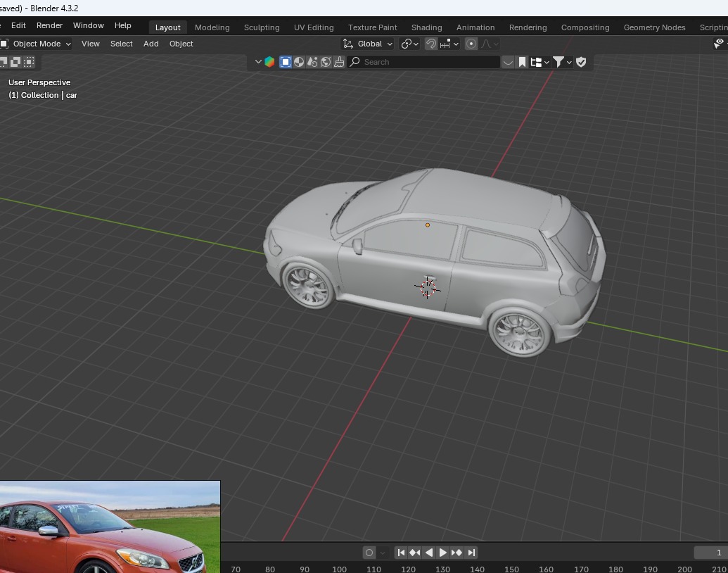This screenshot has width=728, height=573.
Task: Click the half-shaded sphere filter icon
Action: pyautogui.click(x=299, y=62)
